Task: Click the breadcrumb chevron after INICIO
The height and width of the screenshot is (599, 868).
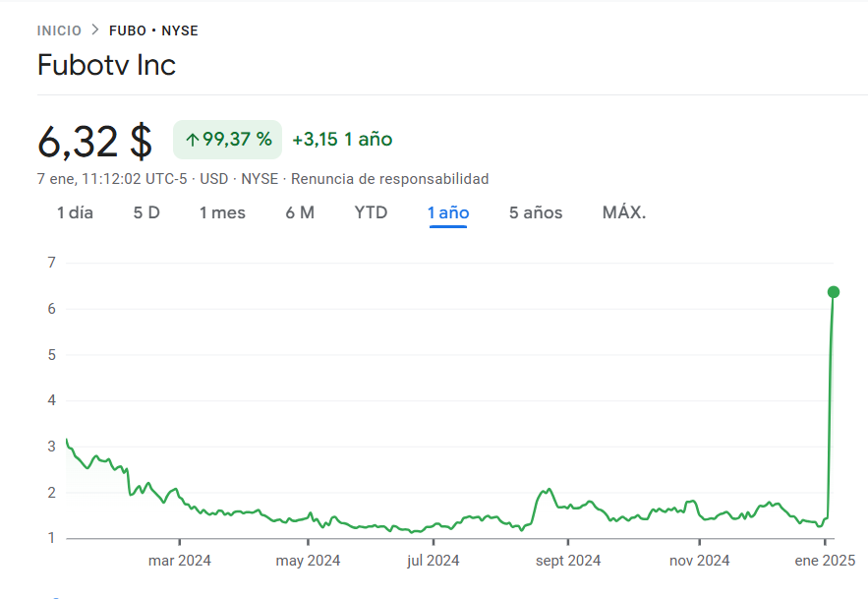Action: (95, 30)
